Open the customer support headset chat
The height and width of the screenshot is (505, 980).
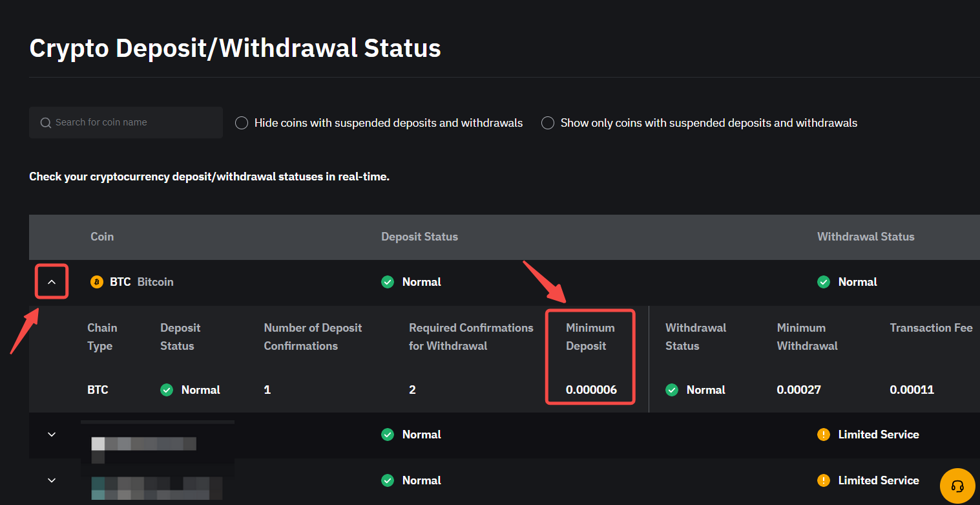point(957,486)
